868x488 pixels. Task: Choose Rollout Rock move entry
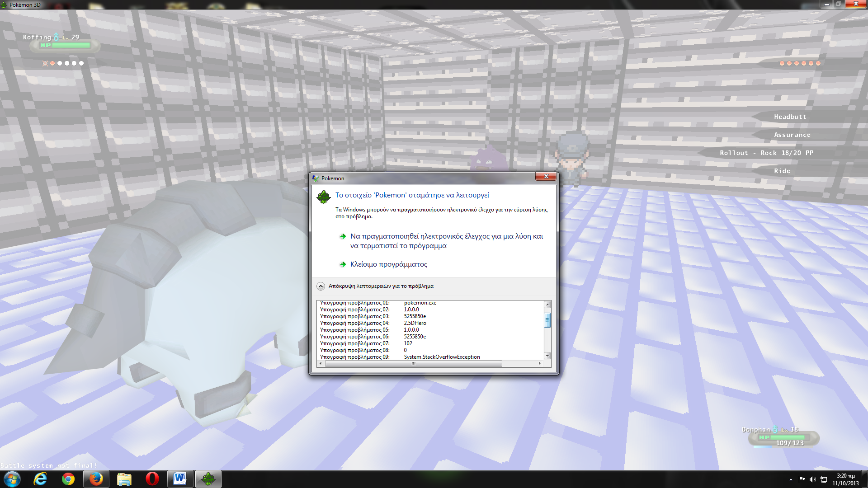coord(766,153)
